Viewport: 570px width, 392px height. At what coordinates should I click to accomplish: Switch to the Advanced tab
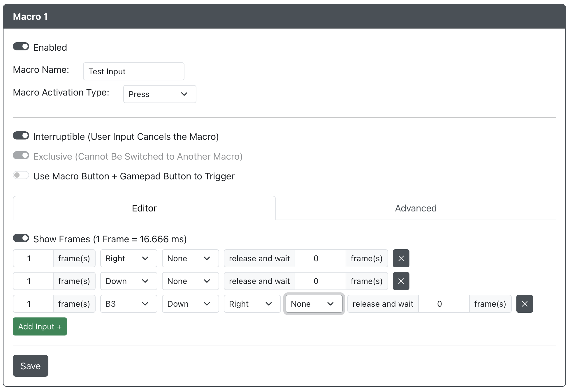[x=416, y=208]
